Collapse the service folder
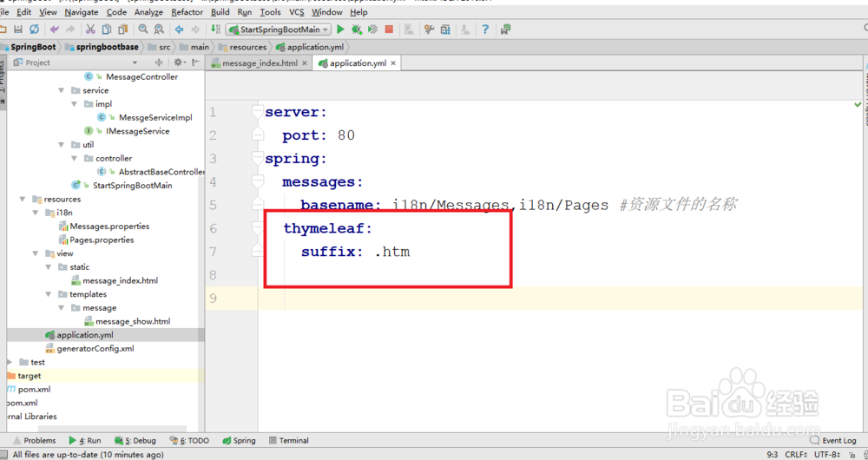 point(62,90)
